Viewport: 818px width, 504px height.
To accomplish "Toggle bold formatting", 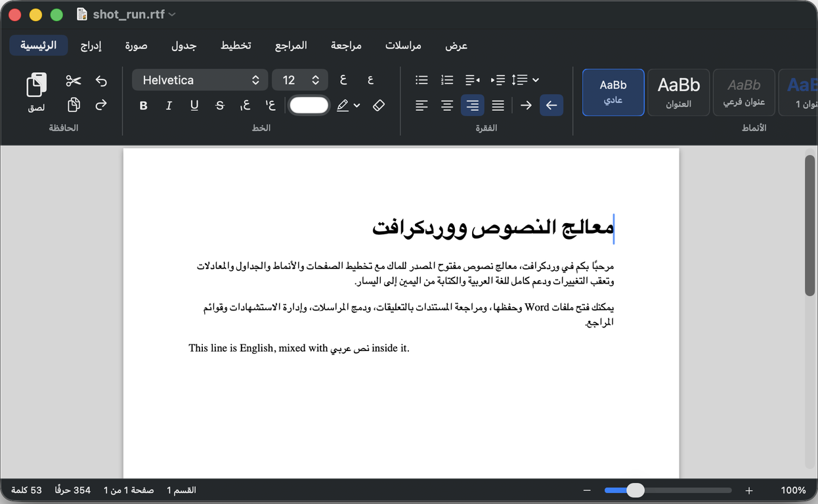I will pos(144,106).
